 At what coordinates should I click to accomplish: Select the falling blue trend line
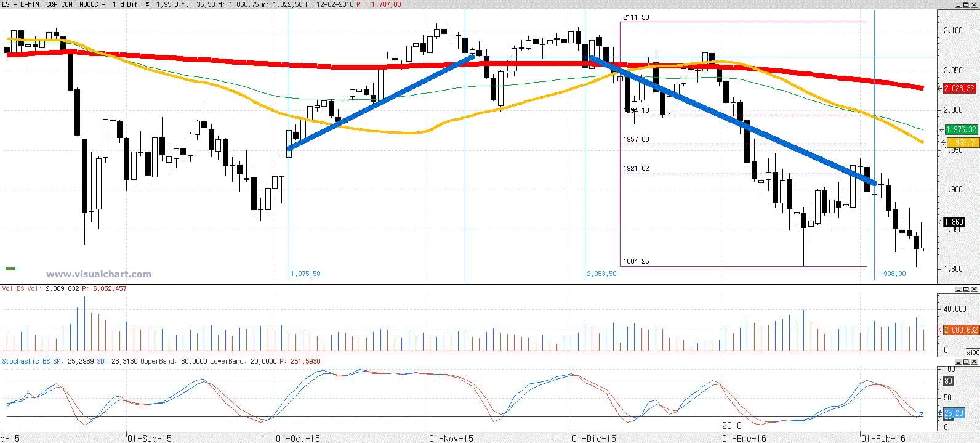click(x=733, y=121)
